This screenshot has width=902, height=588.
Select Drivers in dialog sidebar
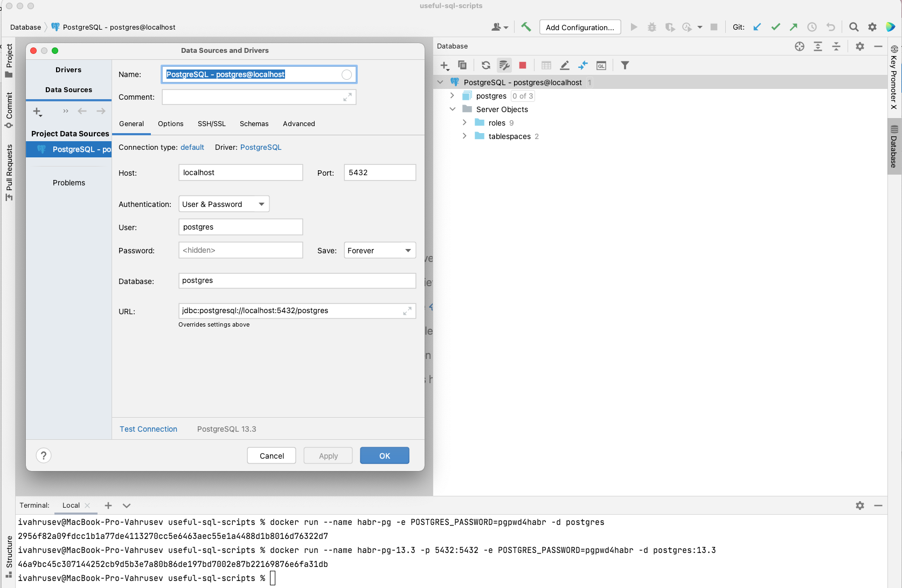[68, 70]
